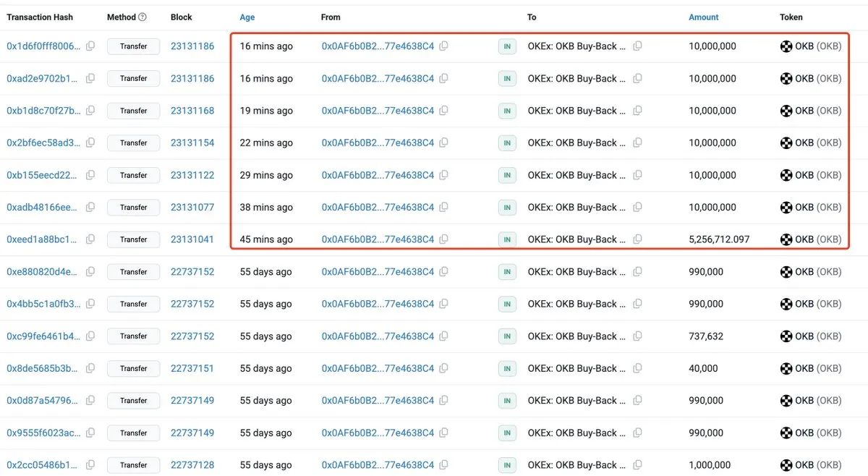Open OKB token link in 0xadb48166ee row

(x=818, y=207)
